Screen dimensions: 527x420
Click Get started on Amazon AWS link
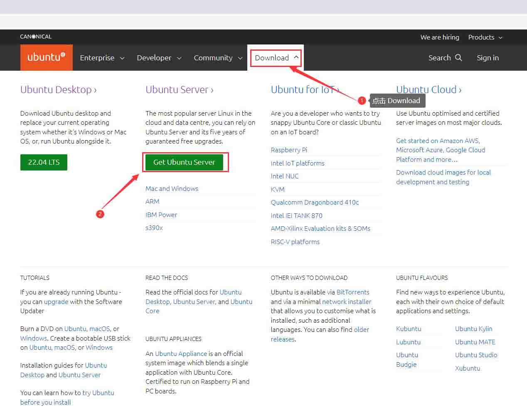[441, 150]
